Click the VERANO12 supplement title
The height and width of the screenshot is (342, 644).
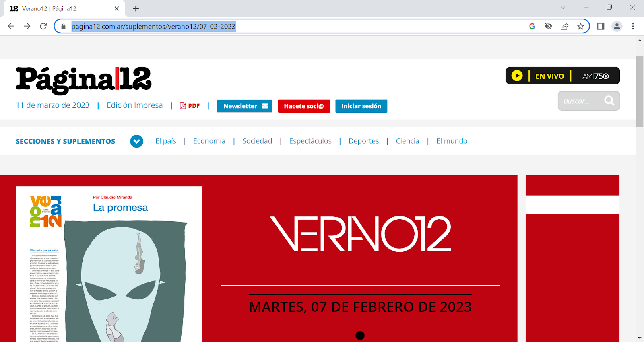point(360,234)
